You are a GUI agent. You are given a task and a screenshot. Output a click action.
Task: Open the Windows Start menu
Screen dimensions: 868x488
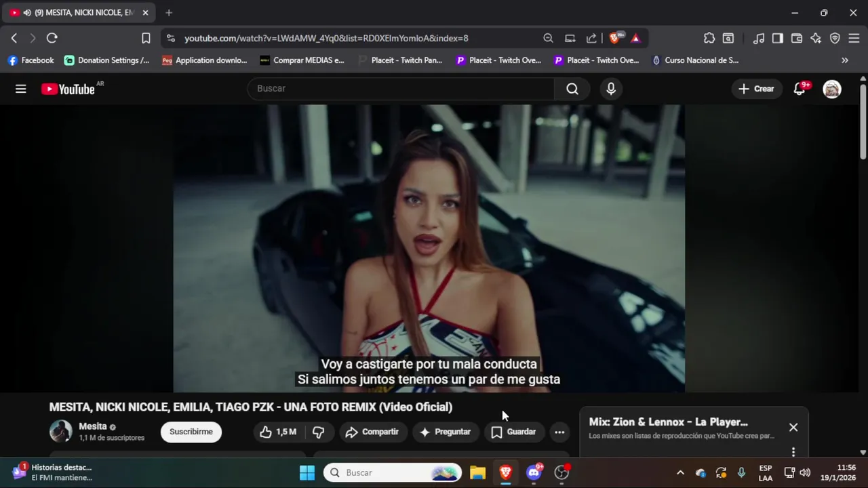click(x=307, y=472)
